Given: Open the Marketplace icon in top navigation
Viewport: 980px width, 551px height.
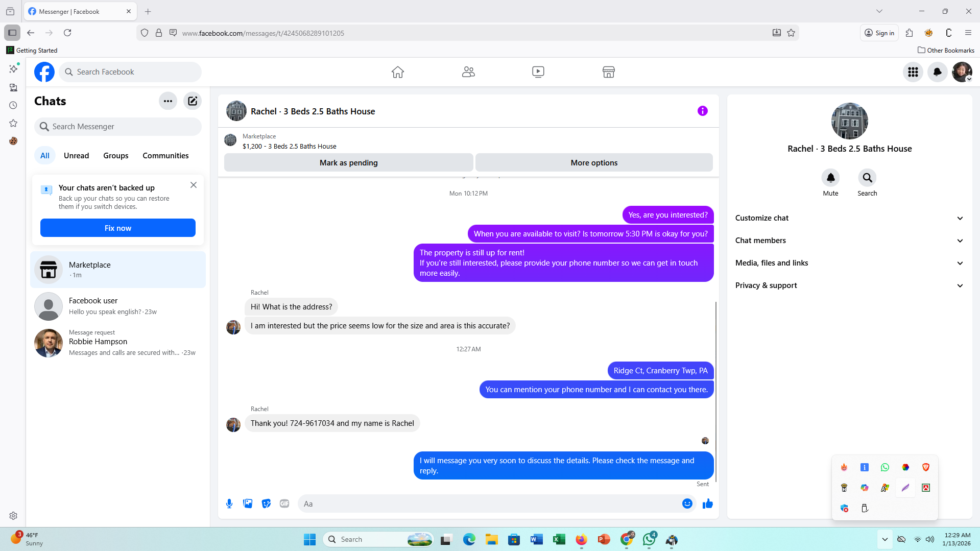Looking at the screenshot, I should point(609,72).
